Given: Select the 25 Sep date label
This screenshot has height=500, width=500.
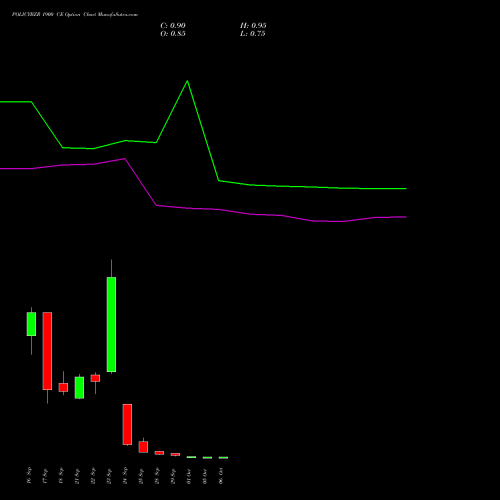Looking at the screenshot, I should pos(141,475).
